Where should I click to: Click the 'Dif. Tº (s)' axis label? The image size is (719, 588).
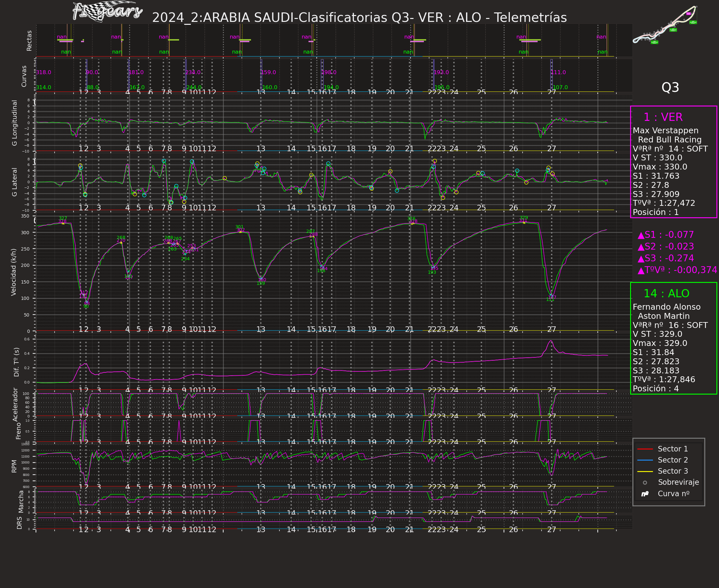pos(17,362)
